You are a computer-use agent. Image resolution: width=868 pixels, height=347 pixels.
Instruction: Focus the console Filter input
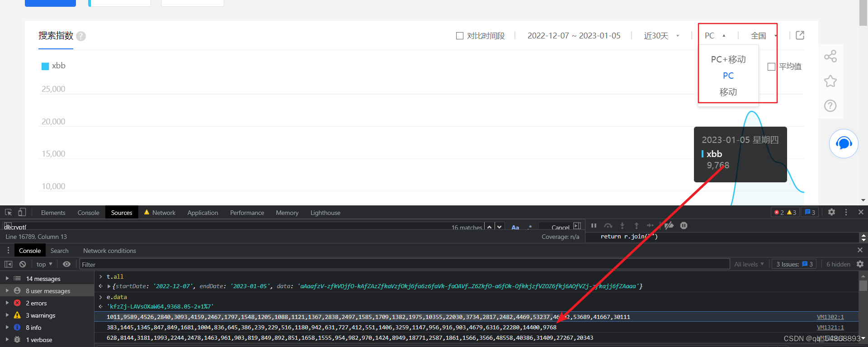[405, 264]
